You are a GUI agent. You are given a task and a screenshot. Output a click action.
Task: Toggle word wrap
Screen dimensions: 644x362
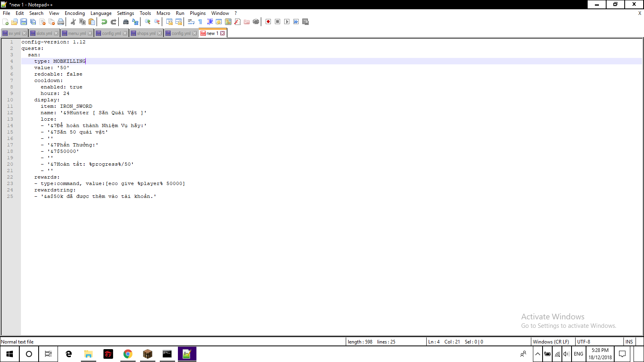pos(190,22)
